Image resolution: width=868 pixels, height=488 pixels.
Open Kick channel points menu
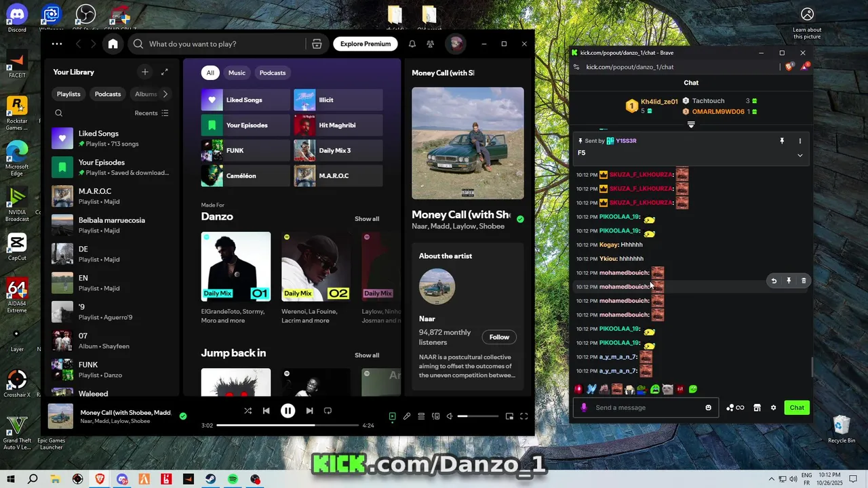735,407
